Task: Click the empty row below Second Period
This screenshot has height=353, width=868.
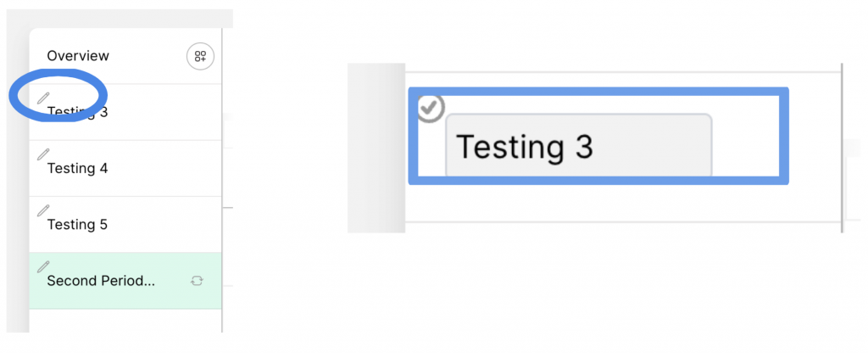Action: pyautogui.click(x=125, y=321)
